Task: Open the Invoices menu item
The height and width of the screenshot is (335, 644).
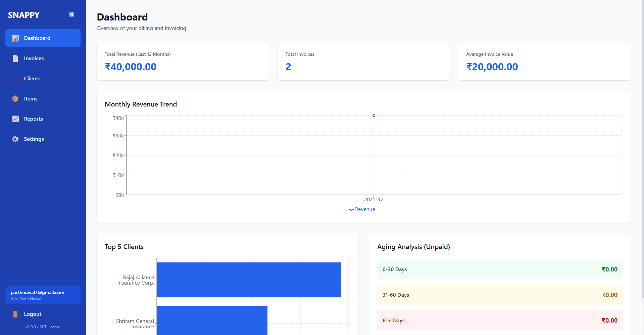Action: pyautogui.click(x=34, y=58)
